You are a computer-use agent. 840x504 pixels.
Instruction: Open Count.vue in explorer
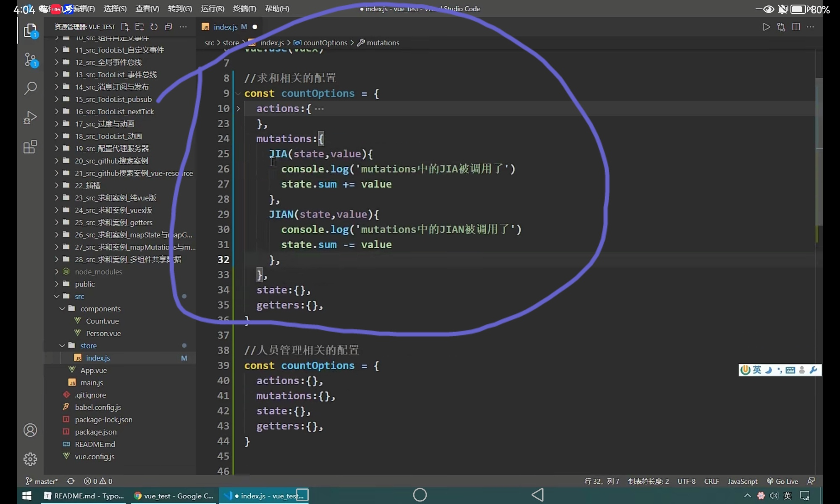tap(102, 321)
